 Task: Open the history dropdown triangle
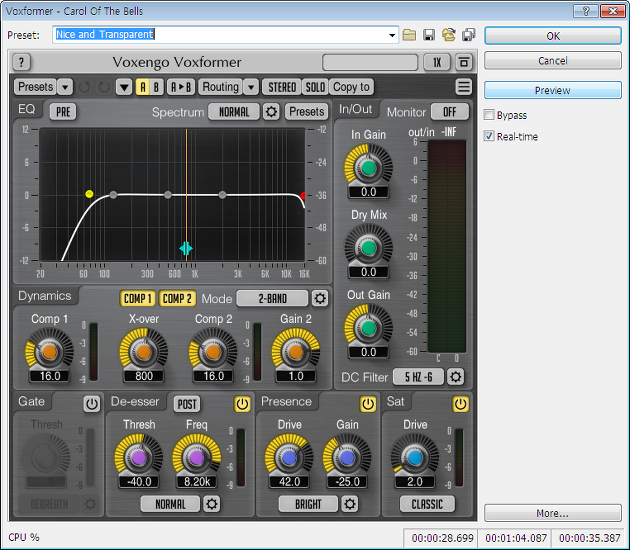[x=124, y=87]
